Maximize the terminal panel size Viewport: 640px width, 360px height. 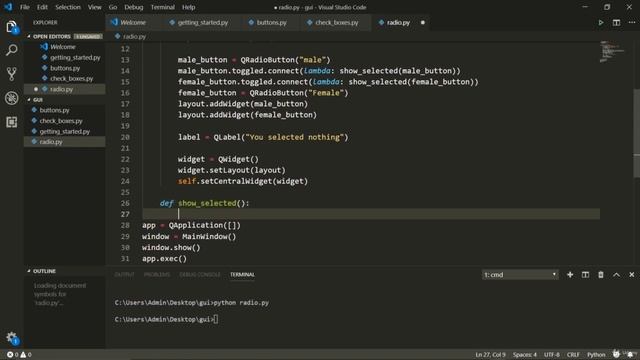[x=616, y=275]
